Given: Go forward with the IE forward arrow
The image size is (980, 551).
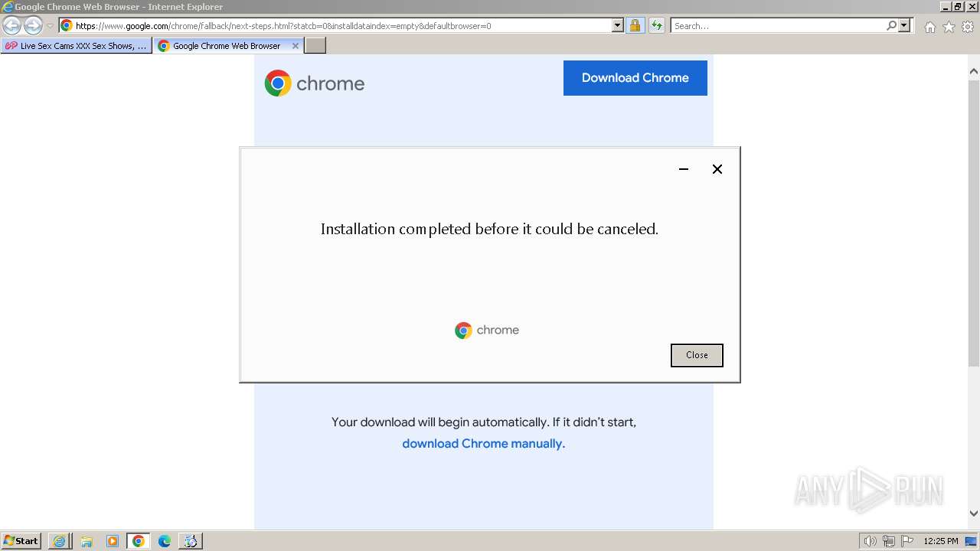Looking at the screenshot, I should coord(33,26).
